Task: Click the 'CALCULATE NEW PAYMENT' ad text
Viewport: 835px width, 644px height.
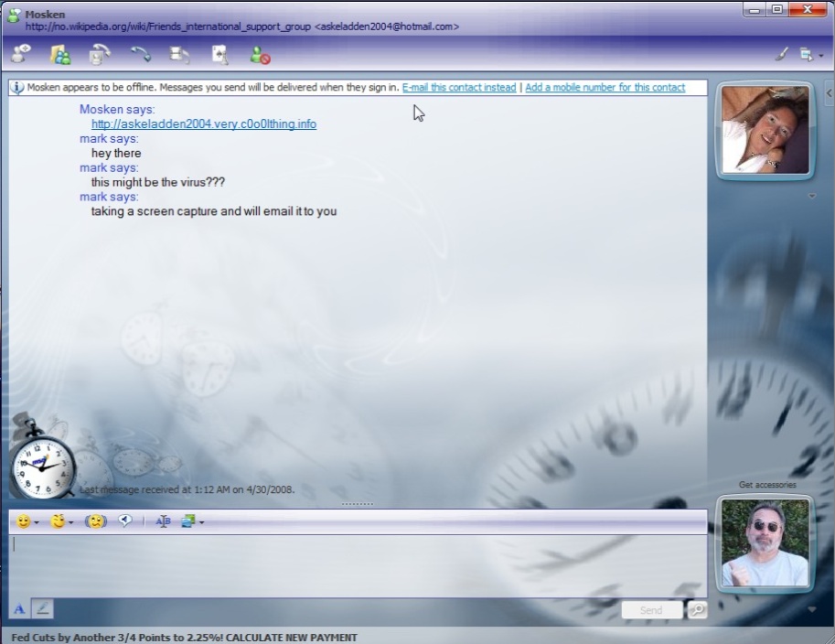Action: (x=292, y=637)
